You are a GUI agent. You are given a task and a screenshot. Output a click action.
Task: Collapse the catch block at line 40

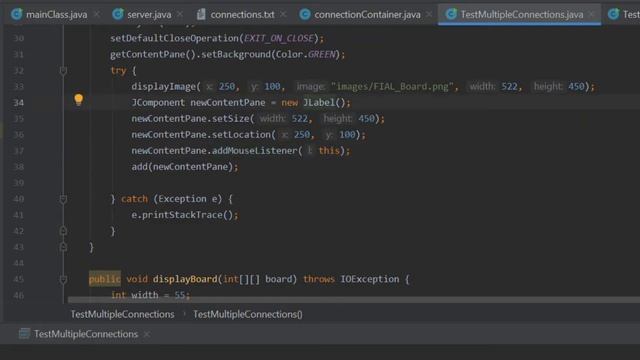(63, 199)
